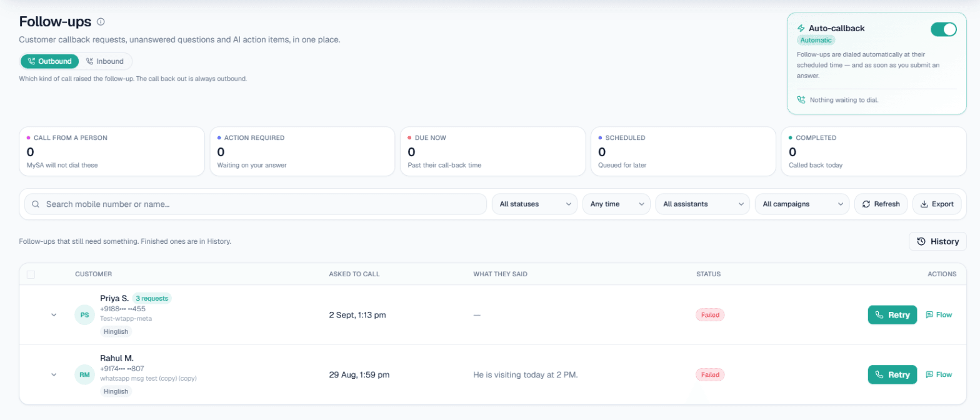Viewport: 980px width, 420px height.
Task: Click the Refresh button
Action: (881, 204)
